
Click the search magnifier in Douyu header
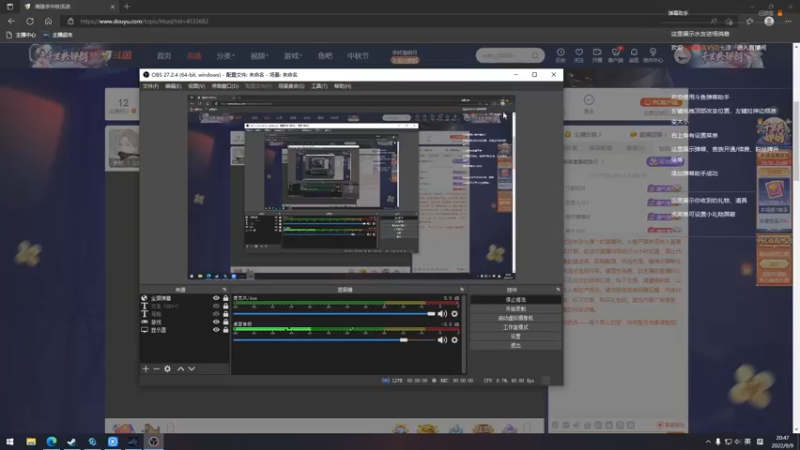(535, 55)
